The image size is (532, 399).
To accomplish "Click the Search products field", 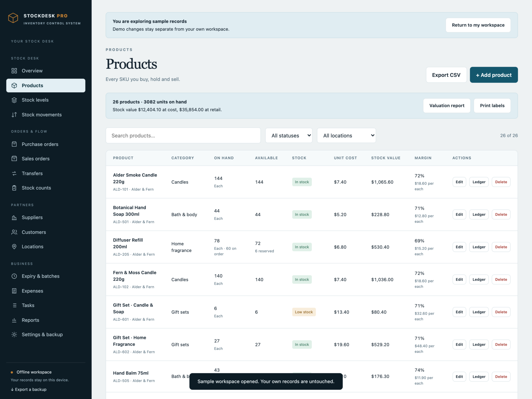I will pyautogui.click(x=183, y=135).
